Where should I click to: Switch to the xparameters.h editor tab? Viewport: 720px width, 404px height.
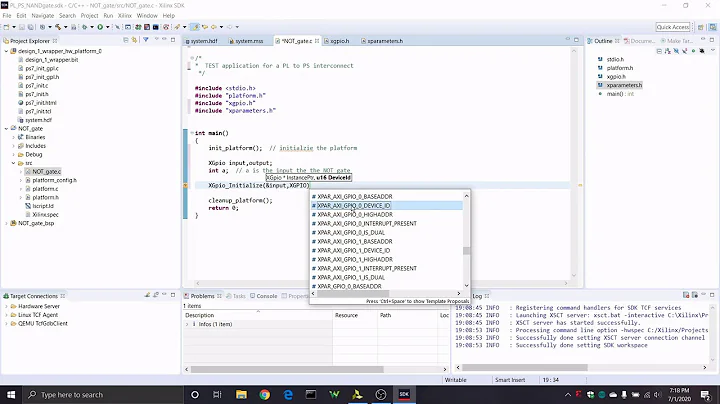click(x=382, y=41)
